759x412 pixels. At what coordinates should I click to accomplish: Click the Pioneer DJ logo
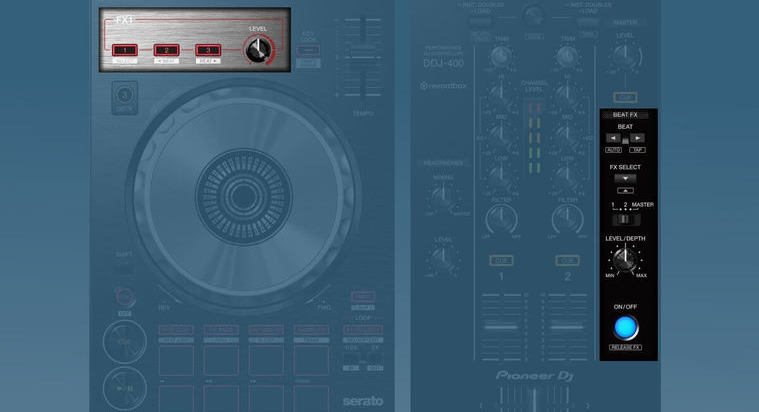(534, 376)
